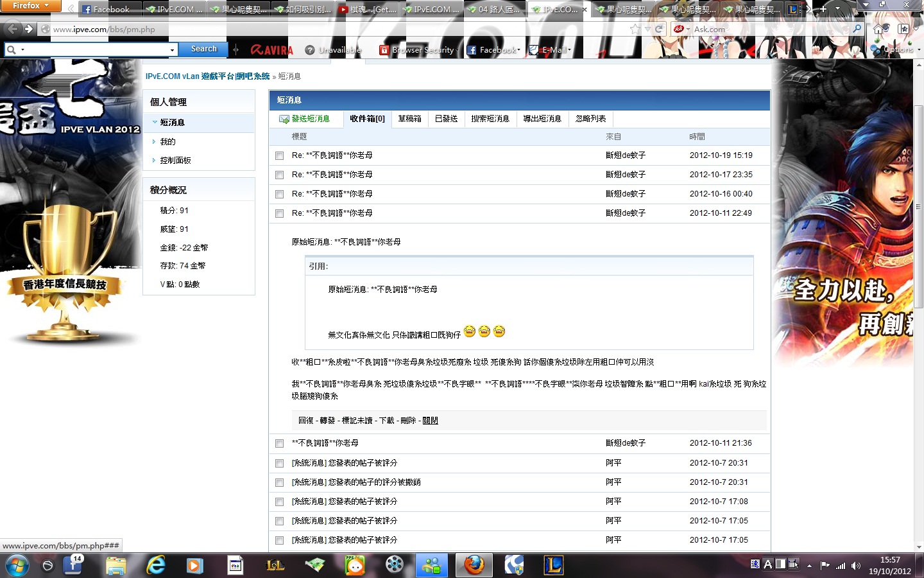Viewport: 924px width, 578px height.
Task: Click the Avira logo in toolbar
Action: pos(271,49)
